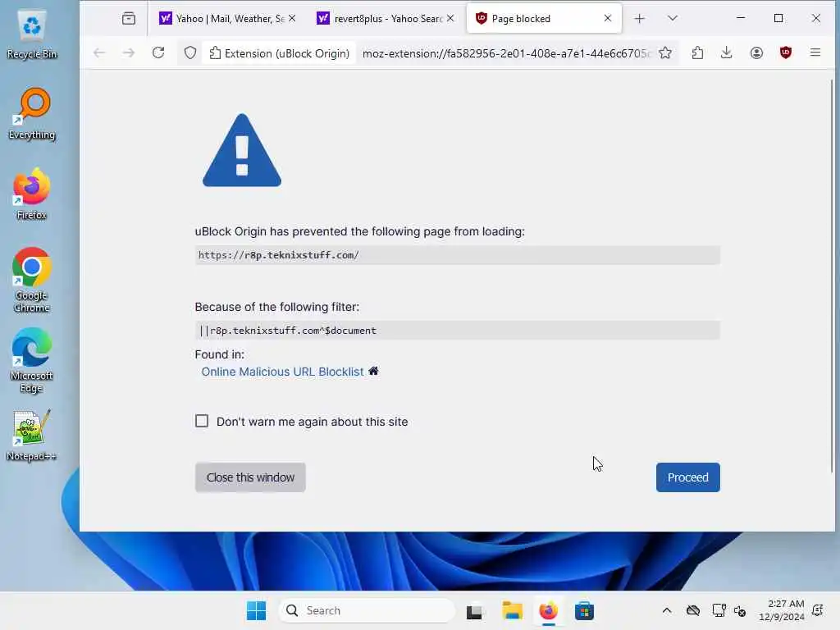The width and height of the screenshot is (840, 630).
Task: Open Everything search desktop shortcut
Action: point(32,114)
